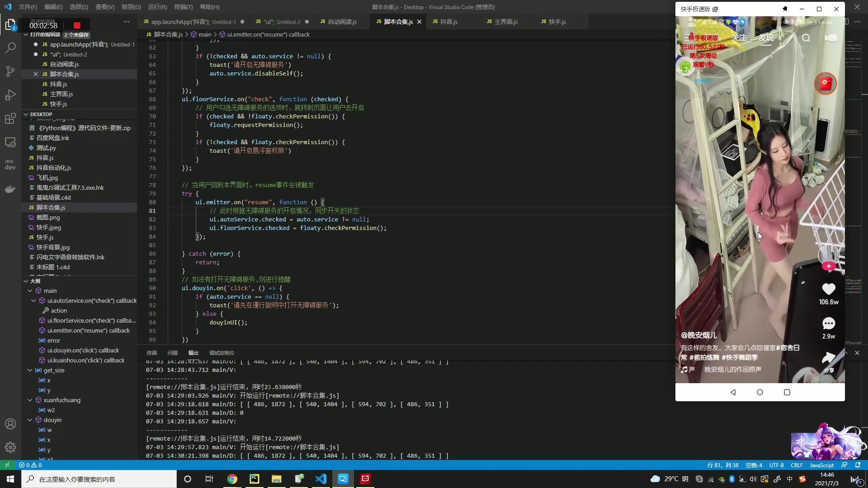Screen dimensions: 868x488
Task: Open the explorer more actions ellipsis
Action: coord(127,22)
